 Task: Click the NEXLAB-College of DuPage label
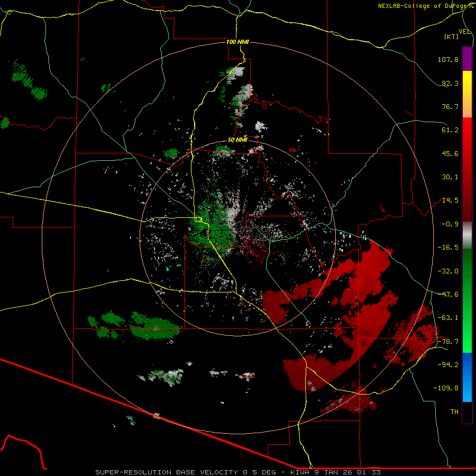click(423, 6)
